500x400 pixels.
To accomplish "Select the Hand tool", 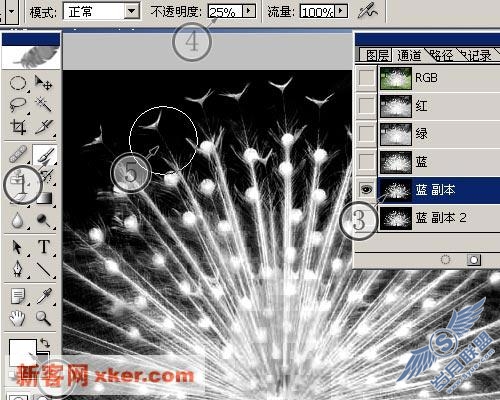I will click(x=18, y=318).
